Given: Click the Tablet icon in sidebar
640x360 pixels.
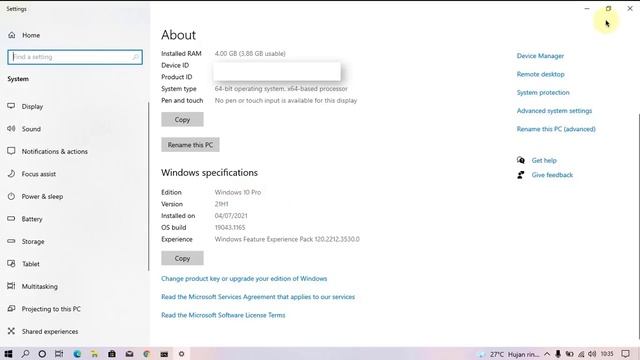Looking at the screenshot, I should point(11,264).
